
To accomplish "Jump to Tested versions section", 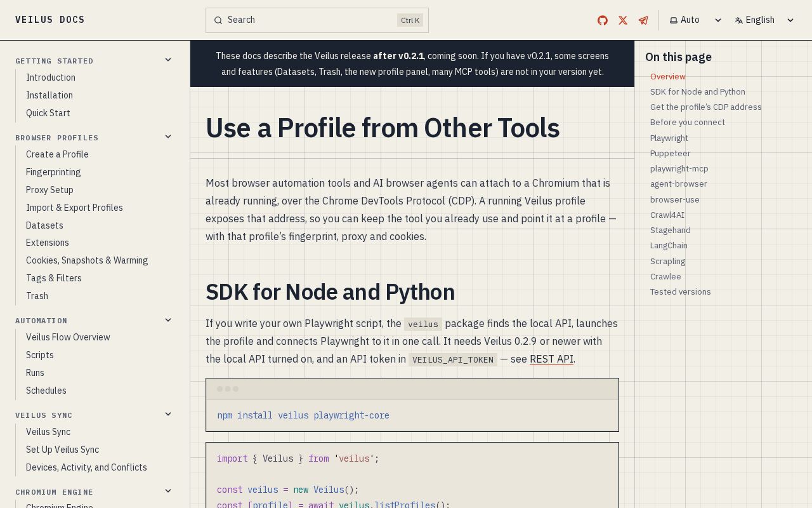I will tap(681, 291).
